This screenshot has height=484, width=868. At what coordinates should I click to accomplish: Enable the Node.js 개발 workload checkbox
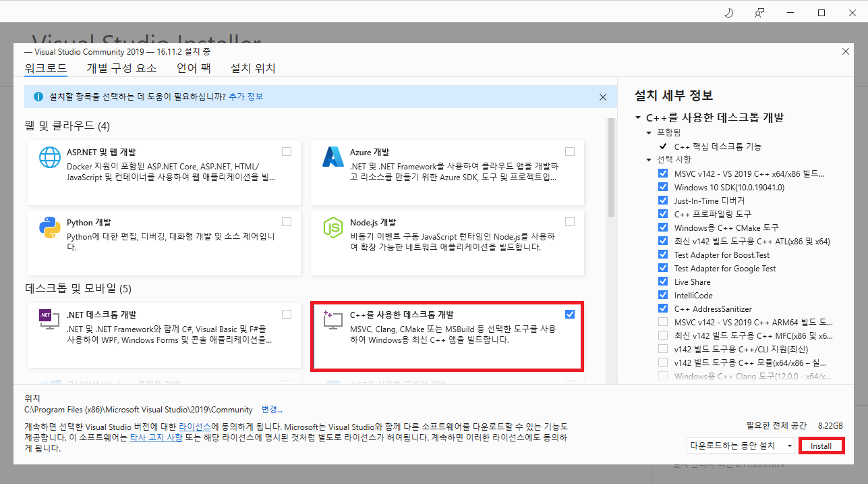[570, 221]
